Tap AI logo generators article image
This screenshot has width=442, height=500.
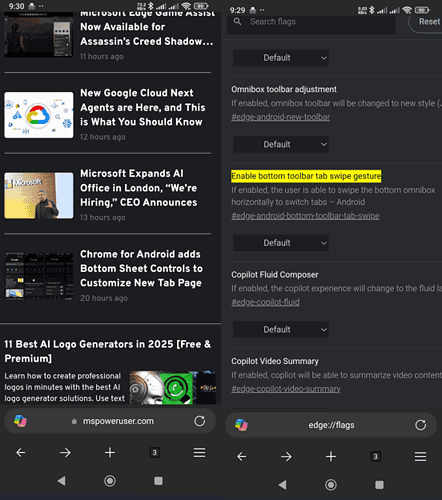(x=172, y=388)
